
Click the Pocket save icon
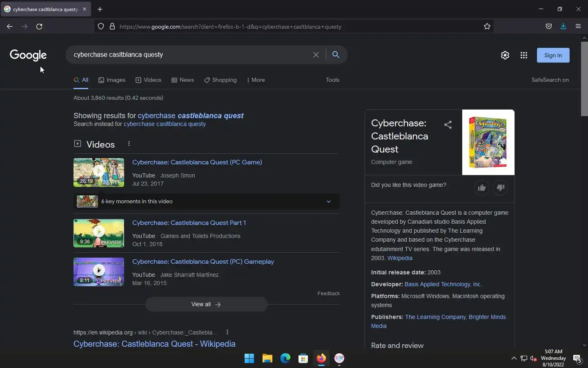[549, 27]
